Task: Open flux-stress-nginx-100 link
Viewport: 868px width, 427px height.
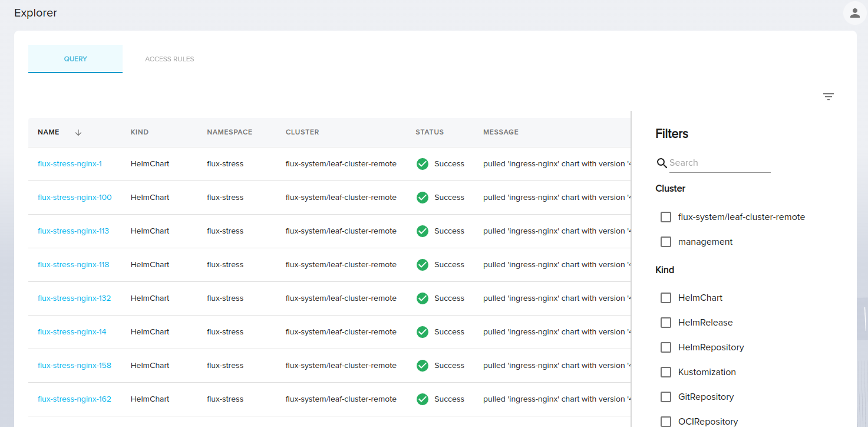Action: pos(75,198)
